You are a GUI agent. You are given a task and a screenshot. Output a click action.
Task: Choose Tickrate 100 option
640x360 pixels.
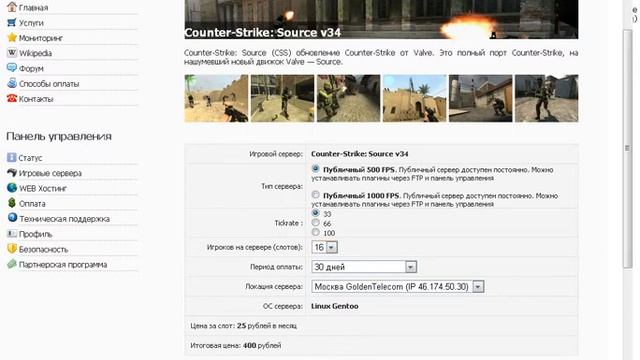point(315,232)
